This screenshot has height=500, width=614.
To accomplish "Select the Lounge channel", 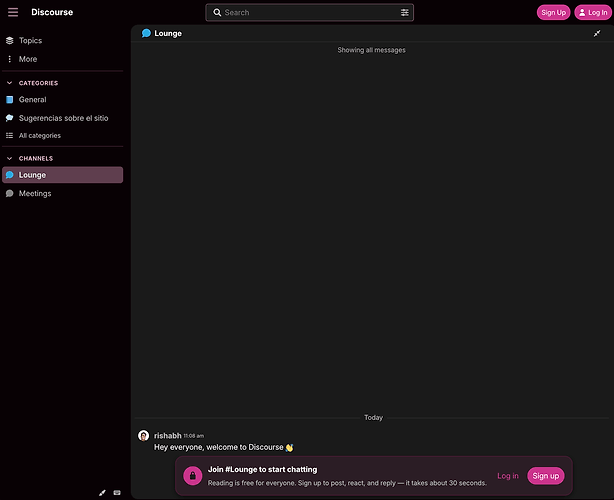I will pyautogui.click(x=63, y=175).
